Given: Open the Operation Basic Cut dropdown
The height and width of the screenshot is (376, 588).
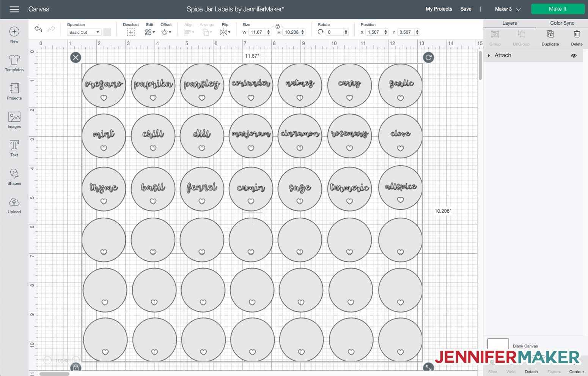Looking at the screenshot, I should (84, 32).
